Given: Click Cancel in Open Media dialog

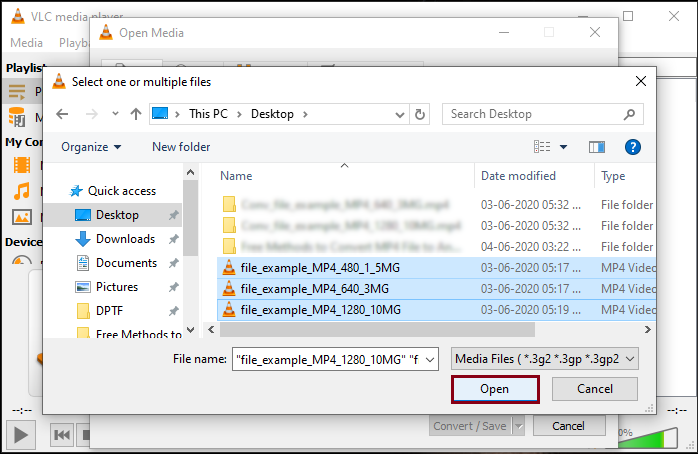Looking at the screenshot, I should tap(568, 426).
